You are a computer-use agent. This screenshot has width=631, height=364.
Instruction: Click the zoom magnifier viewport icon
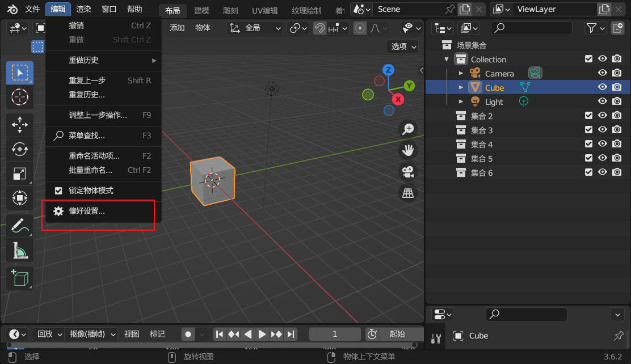click(407, 129)
